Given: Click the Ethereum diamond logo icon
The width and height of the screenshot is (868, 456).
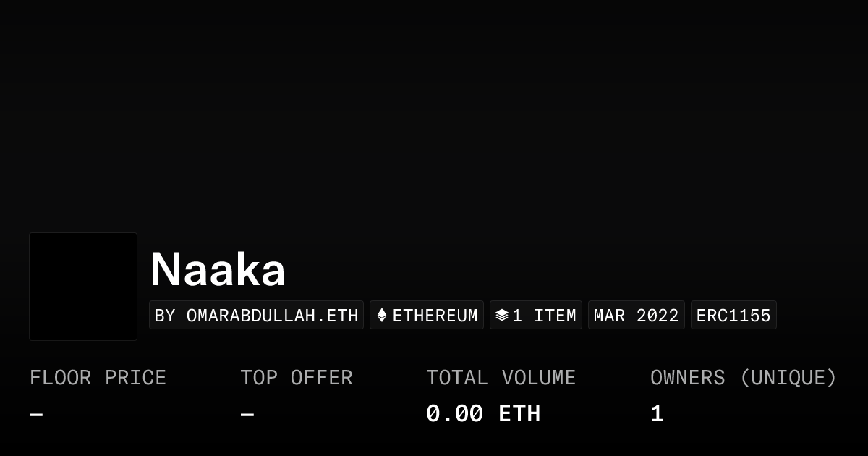Looking at the screenshot, I should click(382, 316).
